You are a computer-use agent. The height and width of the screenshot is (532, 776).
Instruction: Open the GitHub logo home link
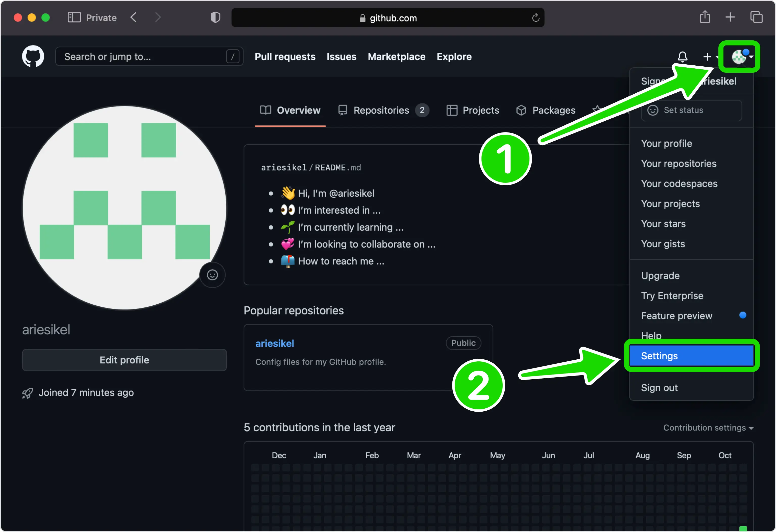(x=33, y=56)
